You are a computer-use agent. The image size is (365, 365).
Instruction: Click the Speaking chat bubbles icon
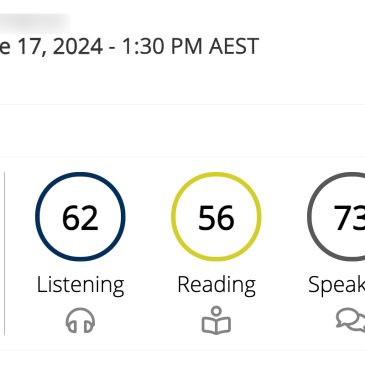pos(350,320)
